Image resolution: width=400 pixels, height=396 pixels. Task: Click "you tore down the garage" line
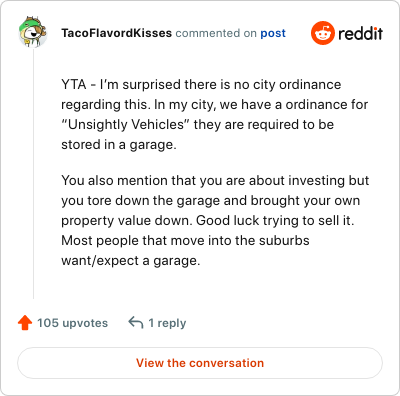coord(211,201)
